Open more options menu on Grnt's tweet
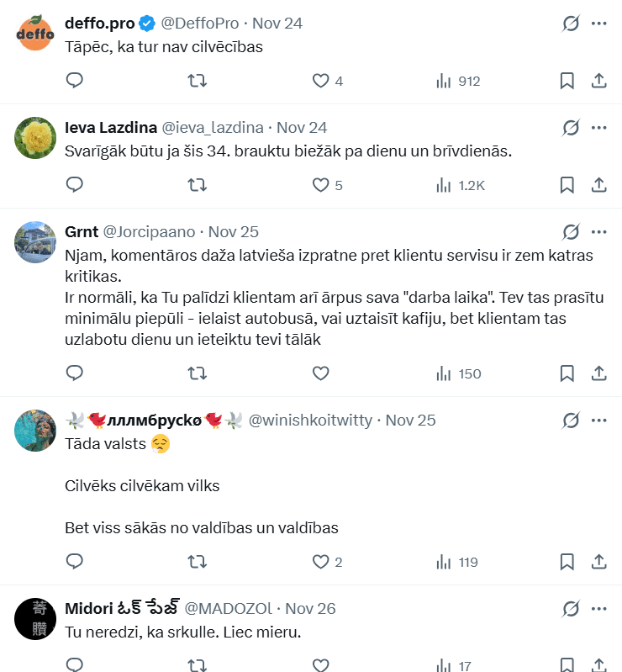Viewport: 622px width, 672px height. [599, 232]
